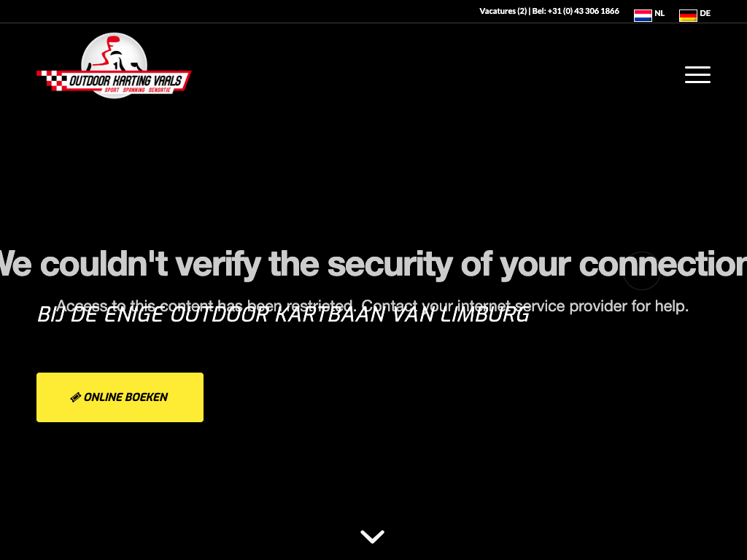Select the German flag icon

coord(688,15)
